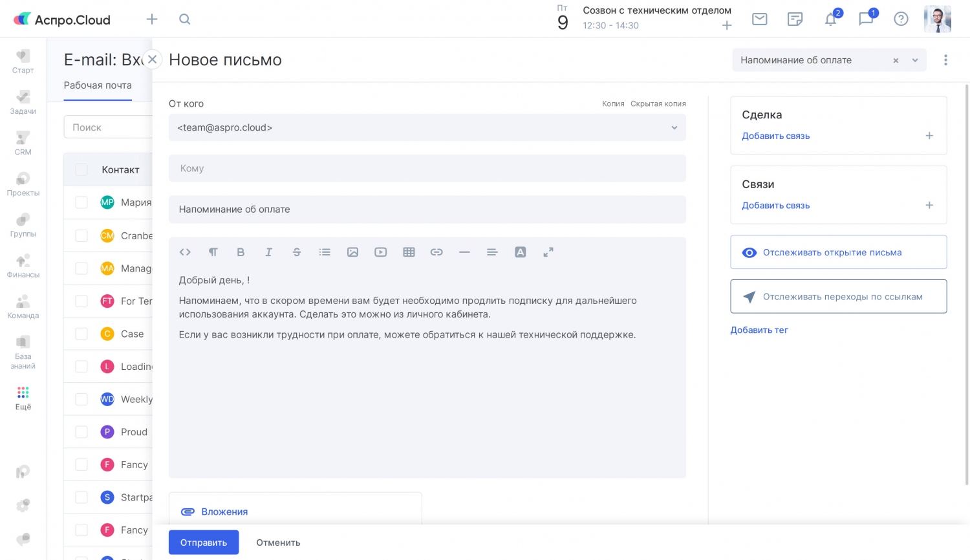The height and width of the screenshot is (560, 970).
Task: Switch to Рабочая почта tab
Action: click(98, 85)
